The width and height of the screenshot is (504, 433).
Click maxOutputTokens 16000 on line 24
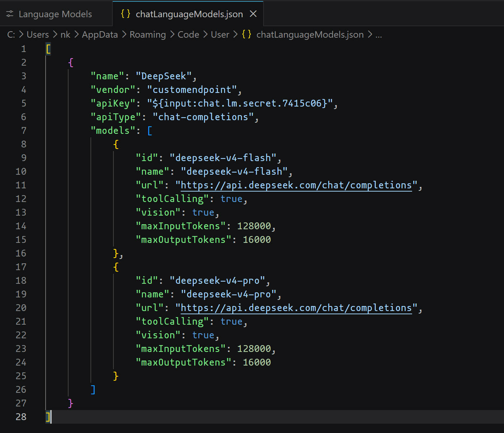257,362
